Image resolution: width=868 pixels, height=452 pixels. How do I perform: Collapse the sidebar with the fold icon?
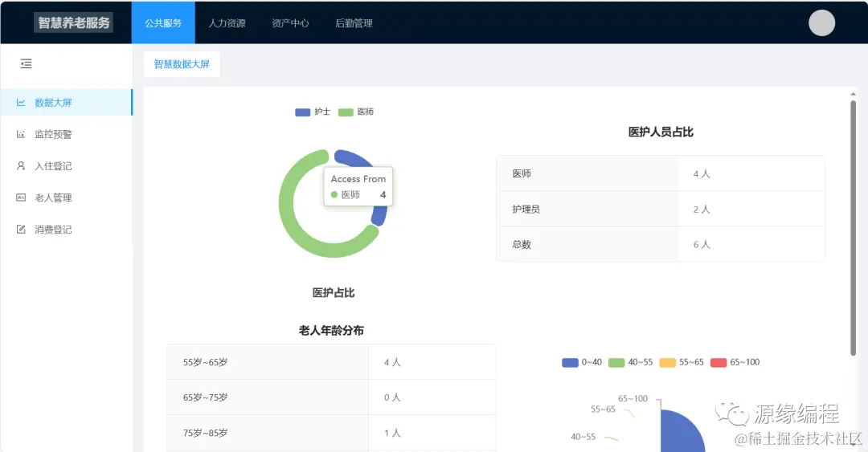[x=26, y=63]
